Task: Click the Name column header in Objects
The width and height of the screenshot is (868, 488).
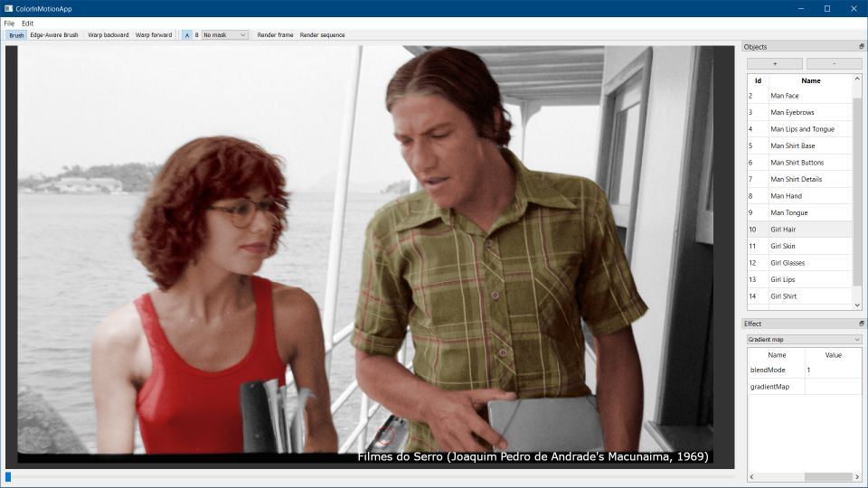Action: point(810,80)
